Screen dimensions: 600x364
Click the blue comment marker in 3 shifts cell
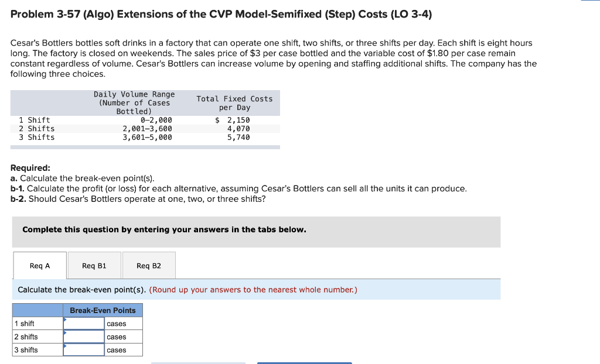[66, 346]
